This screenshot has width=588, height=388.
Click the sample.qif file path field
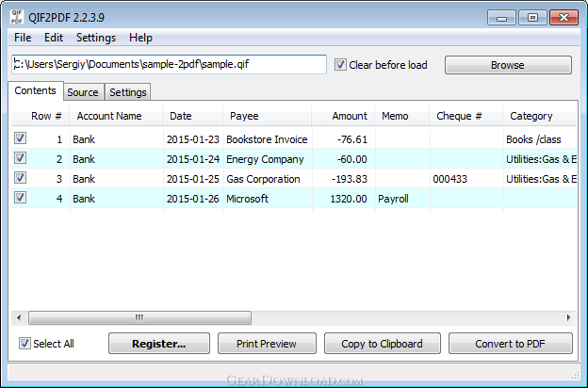click(x=169, y=64)
